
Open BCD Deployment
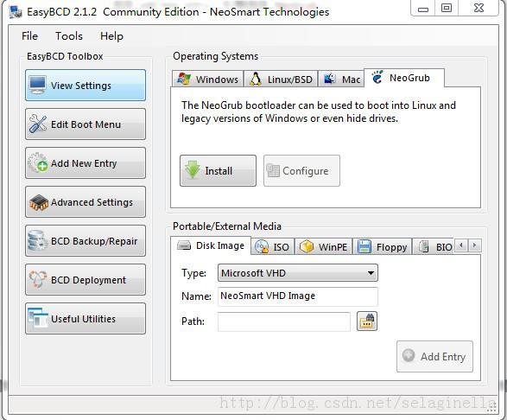click(86, 280)
